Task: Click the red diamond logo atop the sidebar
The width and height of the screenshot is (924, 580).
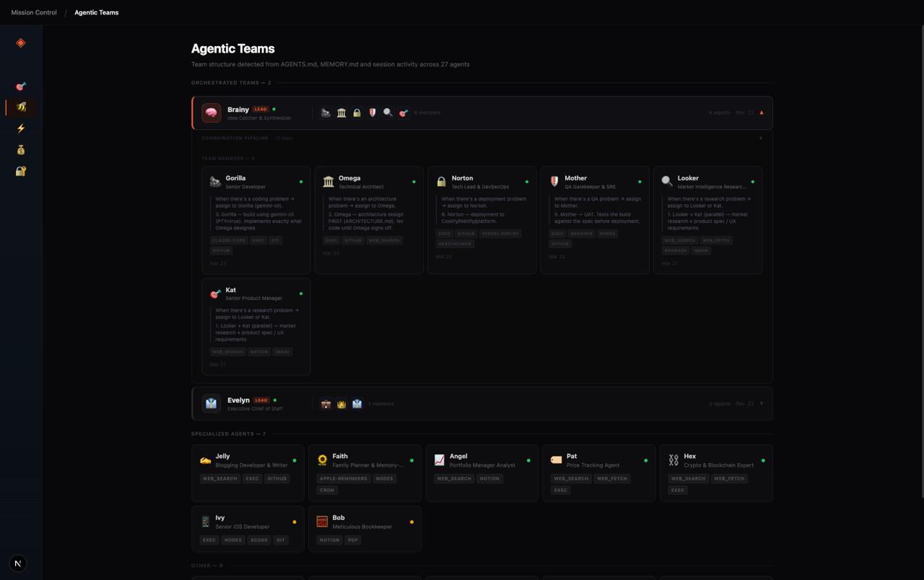Action: [x=20, y=43]
